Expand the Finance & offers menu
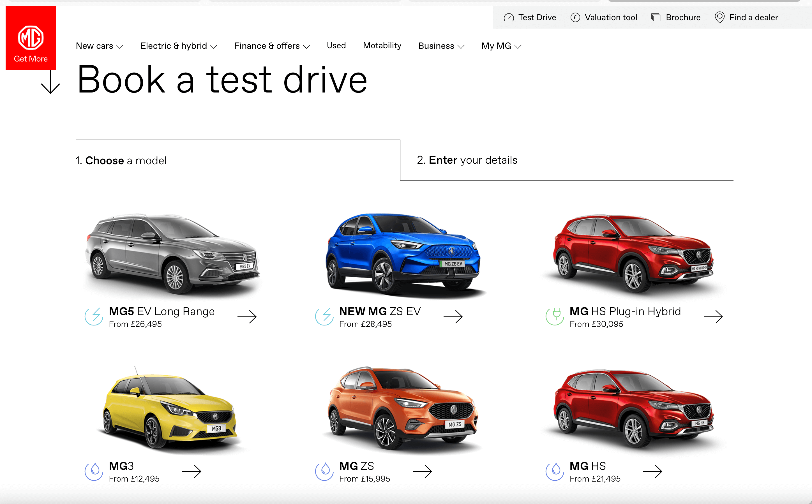The width and height of the screenshot is (812, 504). [x=272, y=46]
